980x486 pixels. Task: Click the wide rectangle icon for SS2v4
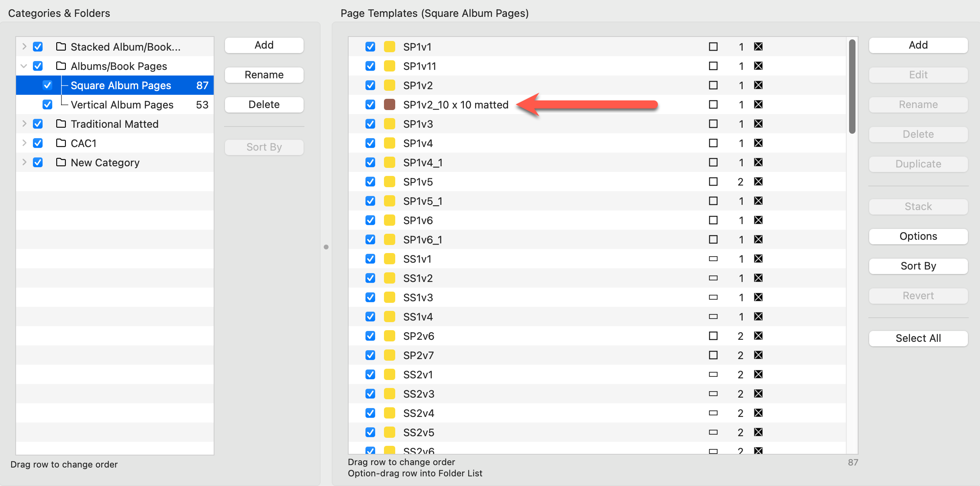[x=713, y=413]
